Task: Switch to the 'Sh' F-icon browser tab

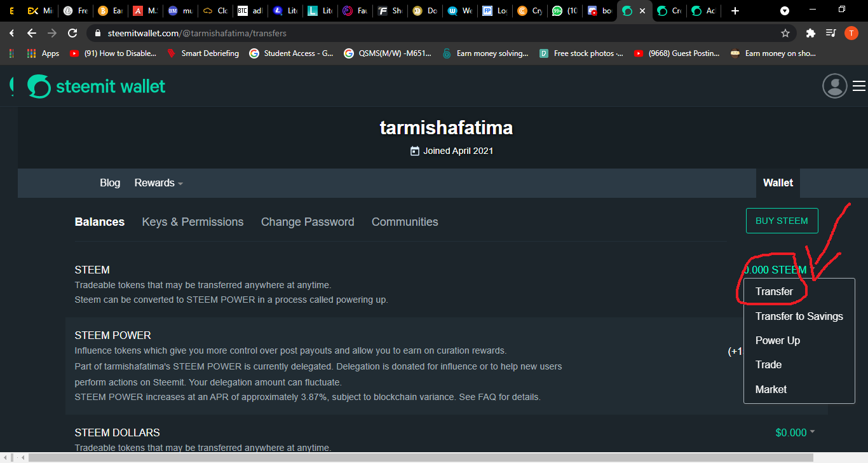Action: 389,11
